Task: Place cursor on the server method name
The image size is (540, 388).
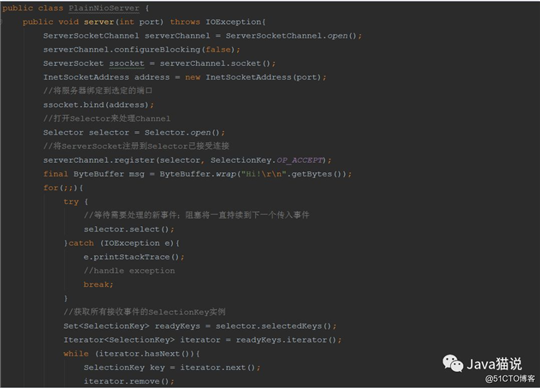Action: [99, 22]
